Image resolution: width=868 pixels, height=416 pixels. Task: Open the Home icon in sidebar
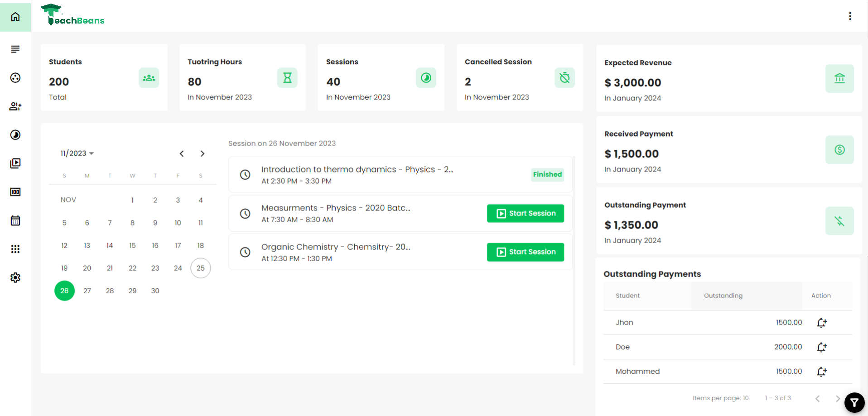[15, 17]
